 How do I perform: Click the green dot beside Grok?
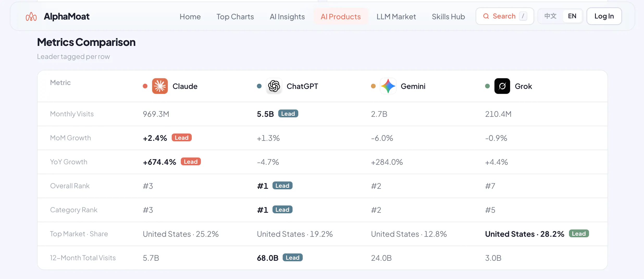click(x=487, y=86)
